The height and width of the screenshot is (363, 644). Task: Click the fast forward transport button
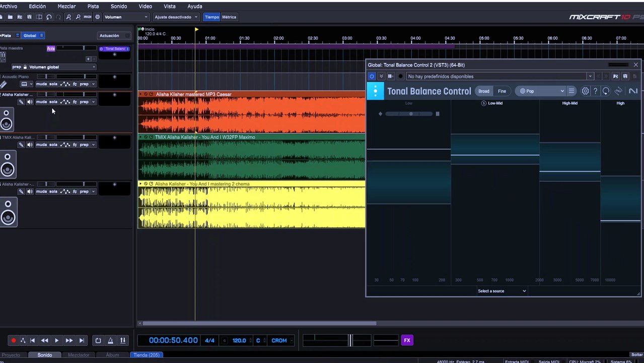point(69,340)
